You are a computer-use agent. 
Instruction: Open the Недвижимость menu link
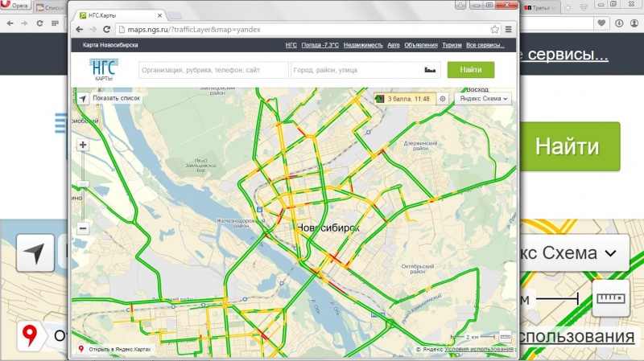coord(363,45)
